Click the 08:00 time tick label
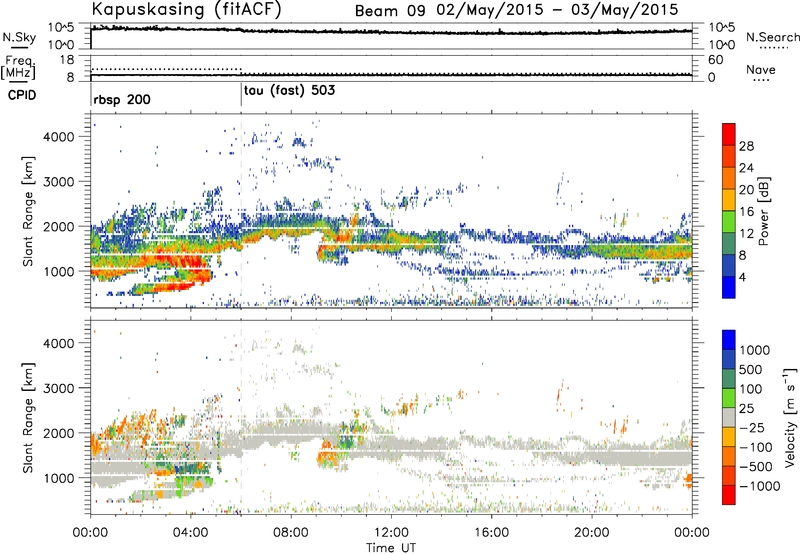The width and height of the screenshot is (800, 554). click(x=291, y=533)
